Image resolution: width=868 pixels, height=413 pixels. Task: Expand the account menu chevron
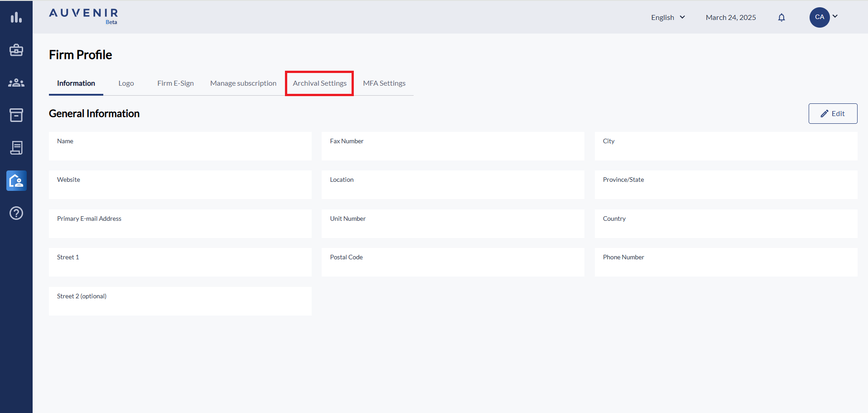click(x=835, y=16)
